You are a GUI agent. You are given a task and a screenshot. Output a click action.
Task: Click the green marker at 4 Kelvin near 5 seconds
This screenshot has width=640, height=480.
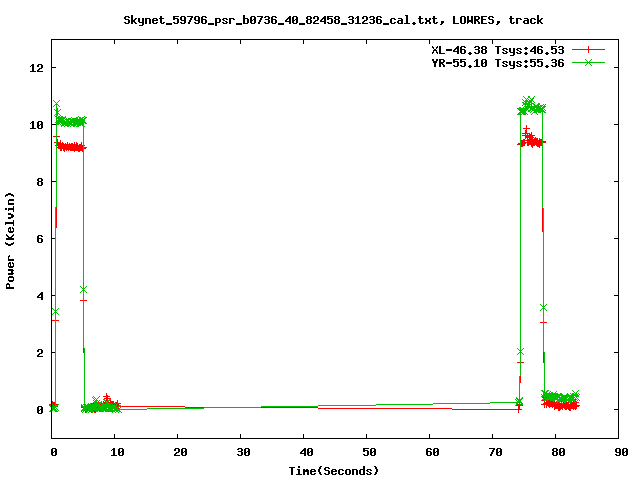[x=83, y=289]
